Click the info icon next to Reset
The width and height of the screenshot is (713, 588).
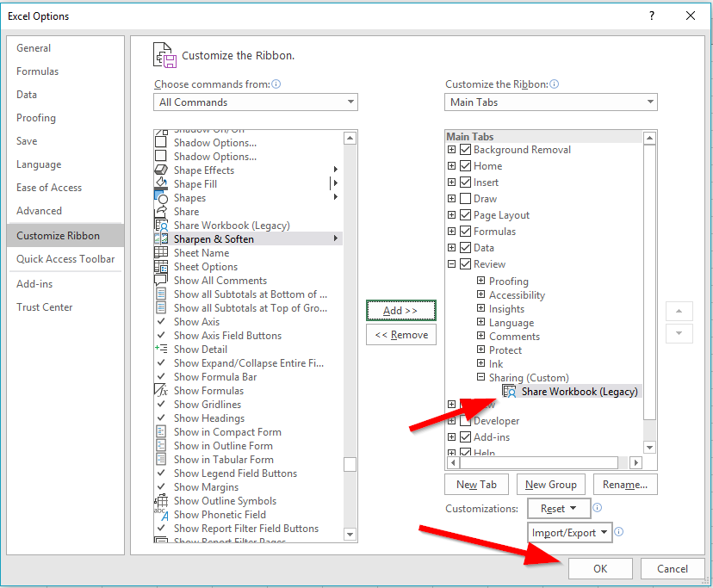(x=597, y=508)
